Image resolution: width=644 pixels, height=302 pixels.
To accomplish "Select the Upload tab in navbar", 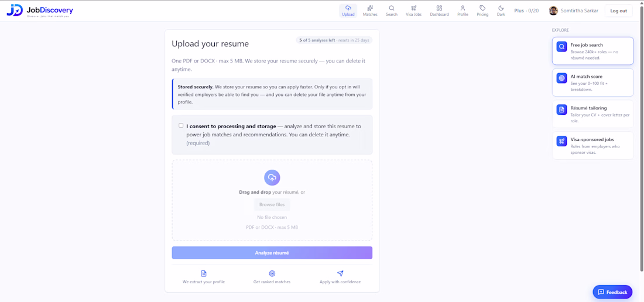I will coord(348,11).
